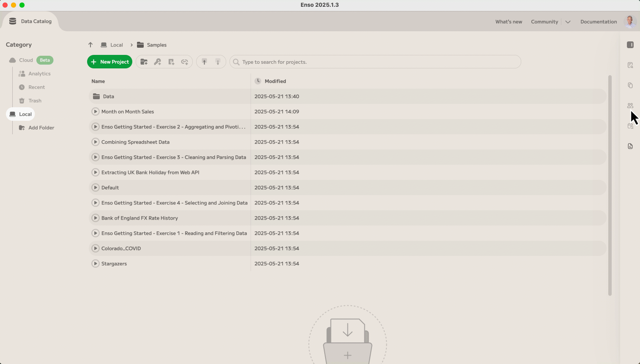Open the user profile avatar
This screenshot has width=640, height=364.
[630, 22]
